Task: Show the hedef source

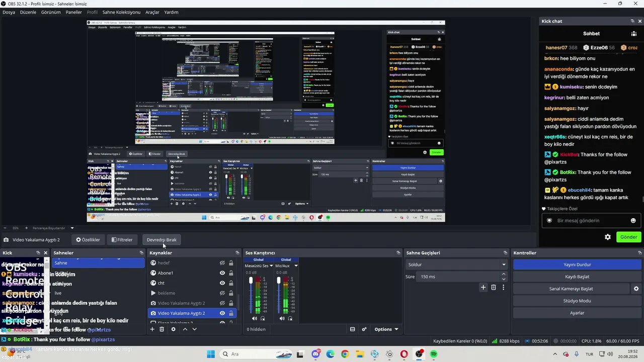Action: tap(222, 263)
